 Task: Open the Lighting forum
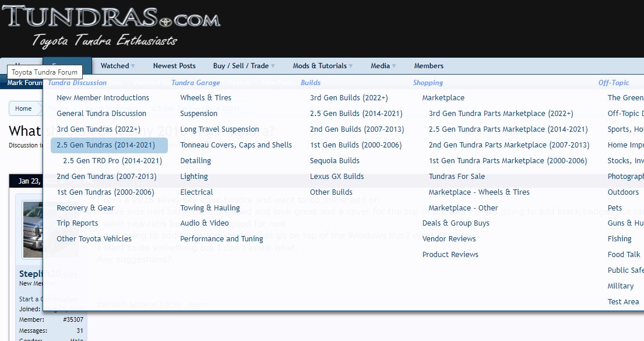194,176
